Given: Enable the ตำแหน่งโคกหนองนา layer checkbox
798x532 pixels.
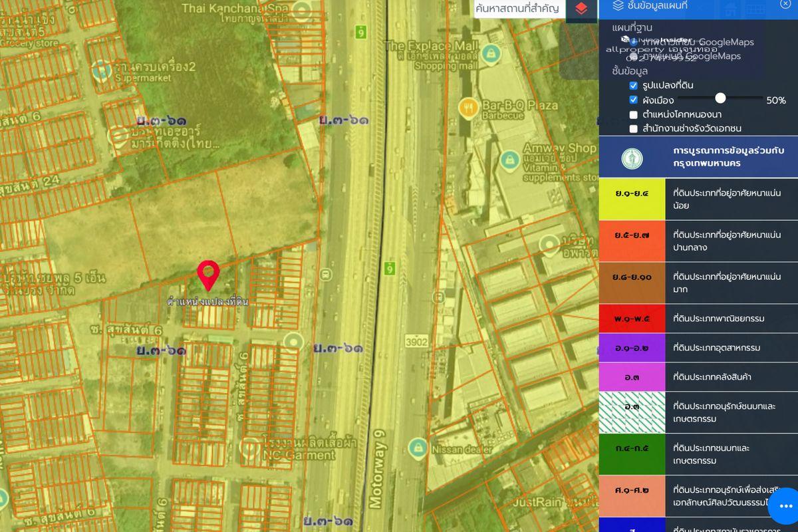Looking at the screenshot, I should [634, 114].
